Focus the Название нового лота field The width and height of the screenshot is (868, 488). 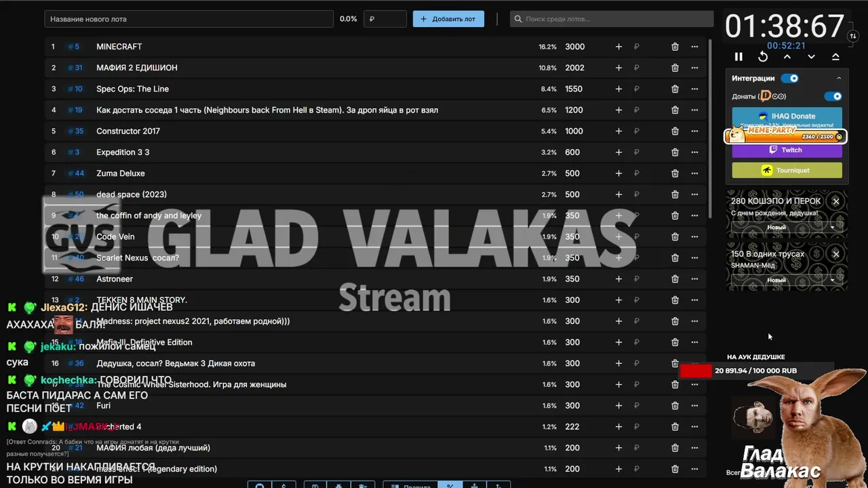(189, 19)
